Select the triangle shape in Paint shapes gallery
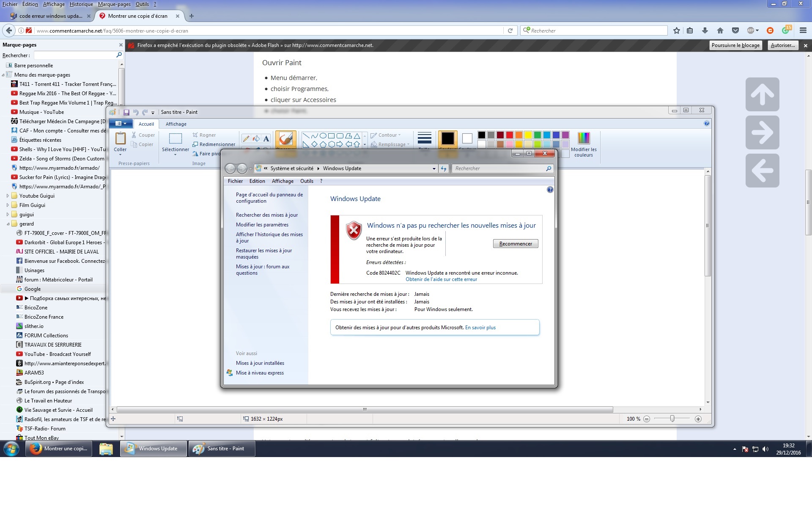Viewport: 812px width, 518px height. [x=357, y=136]
